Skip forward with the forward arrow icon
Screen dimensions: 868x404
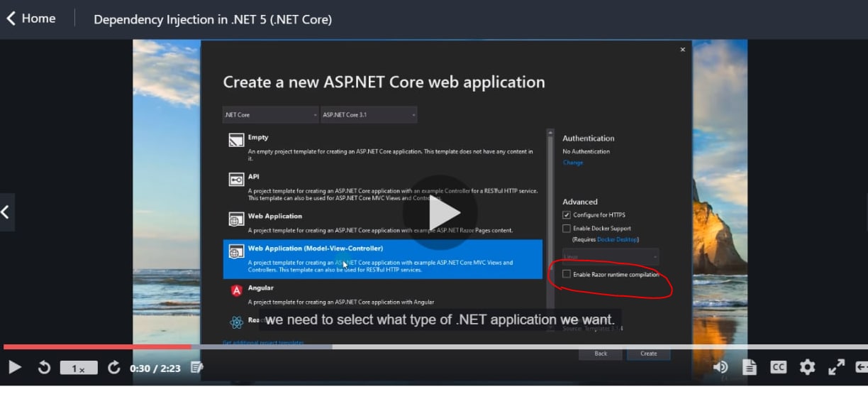[x=113, y=367]
